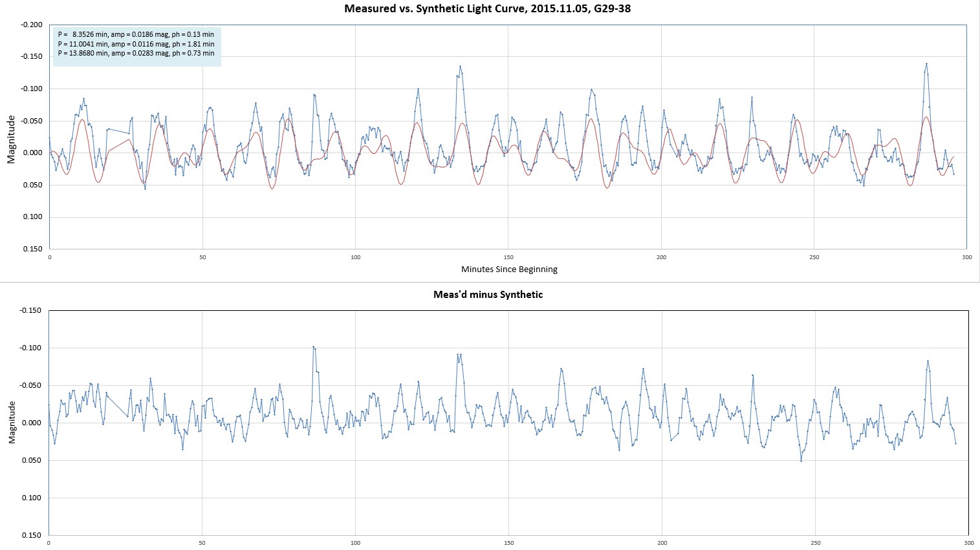Click the bottom chart y-axis value -0.050
Image resolution: width=980 pixels, height=550 pixels.
[x=32, y=385]
